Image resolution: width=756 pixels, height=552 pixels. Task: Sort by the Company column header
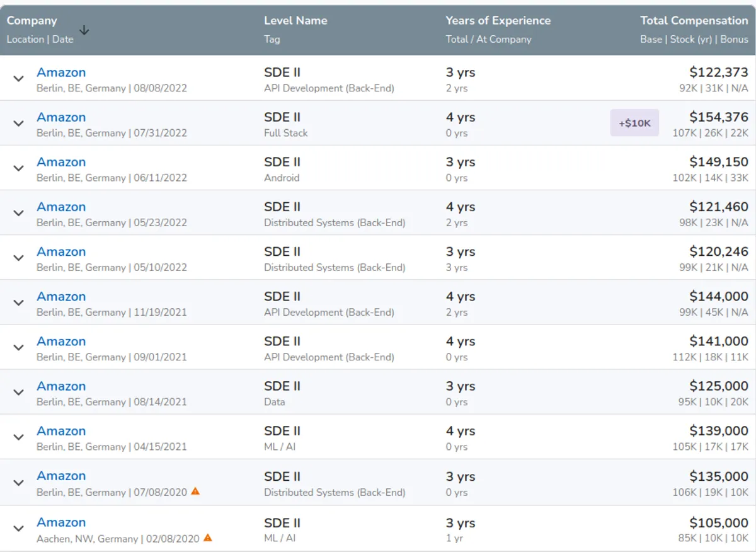click(x=31, y=21)
